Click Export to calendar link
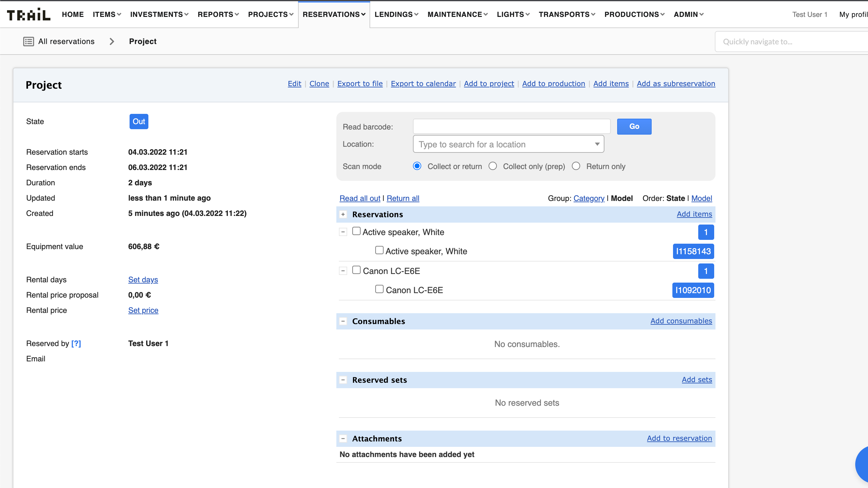Image resolution: width=868 pixels, height=488 pixels. [423, 84]
